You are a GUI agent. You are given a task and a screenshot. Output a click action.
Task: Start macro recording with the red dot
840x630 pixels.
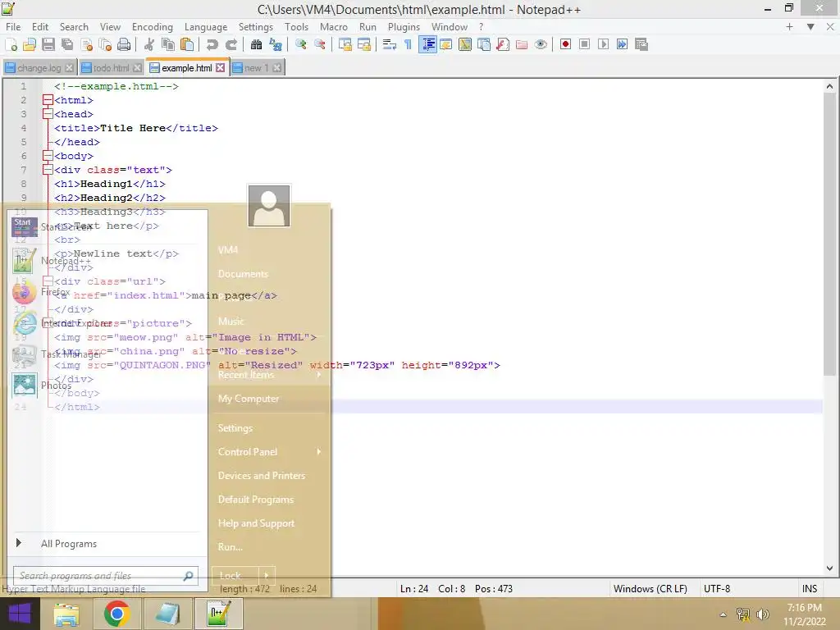coord(565,44)
